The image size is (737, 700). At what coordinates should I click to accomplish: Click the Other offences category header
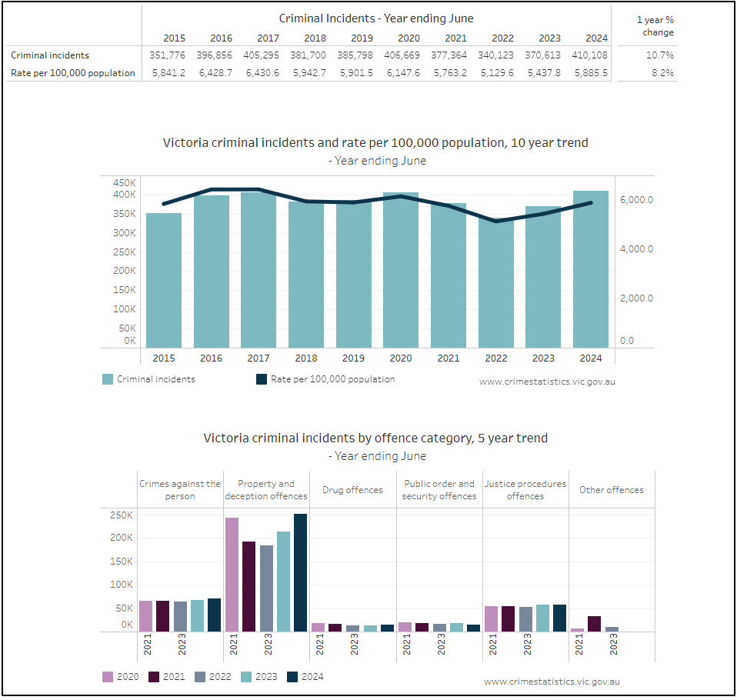pos(612,490)
